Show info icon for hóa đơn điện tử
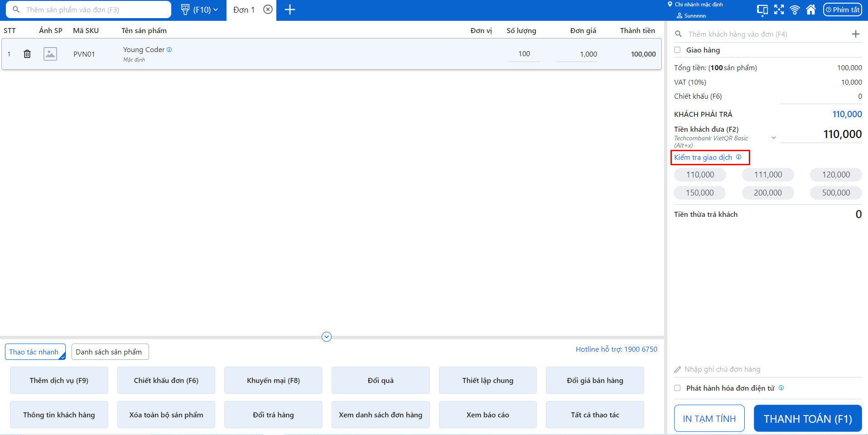Image resolution: width=868 pixels, height=435 pixels. [781, 387]
